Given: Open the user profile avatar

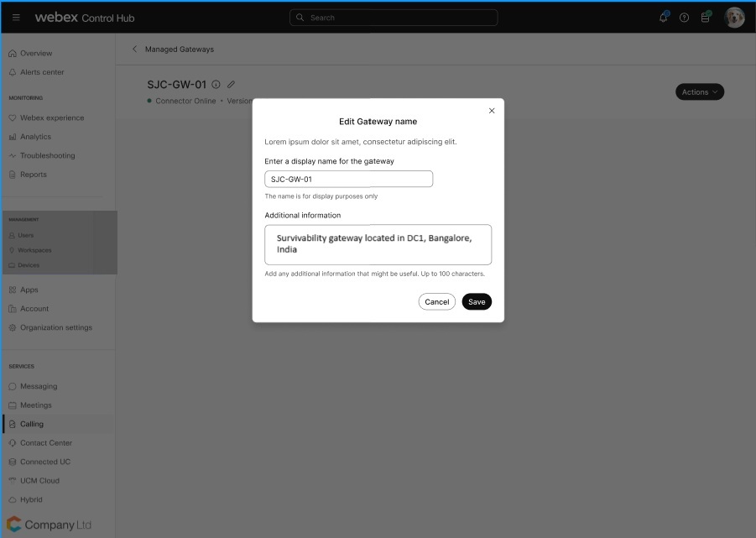Looking at the screenshot, I should coord(734,18).
